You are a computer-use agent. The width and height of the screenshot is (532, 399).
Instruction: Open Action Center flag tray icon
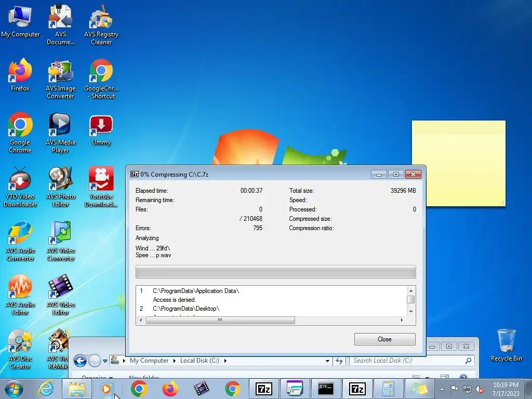pyautogui.click(x=454, y=389)
